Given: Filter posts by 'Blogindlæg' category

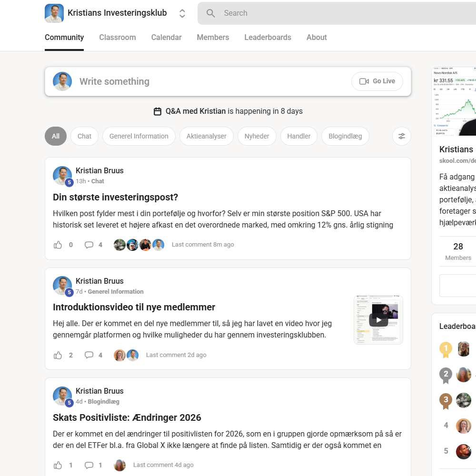Looking at the screenshot, I should pos(345,136).
